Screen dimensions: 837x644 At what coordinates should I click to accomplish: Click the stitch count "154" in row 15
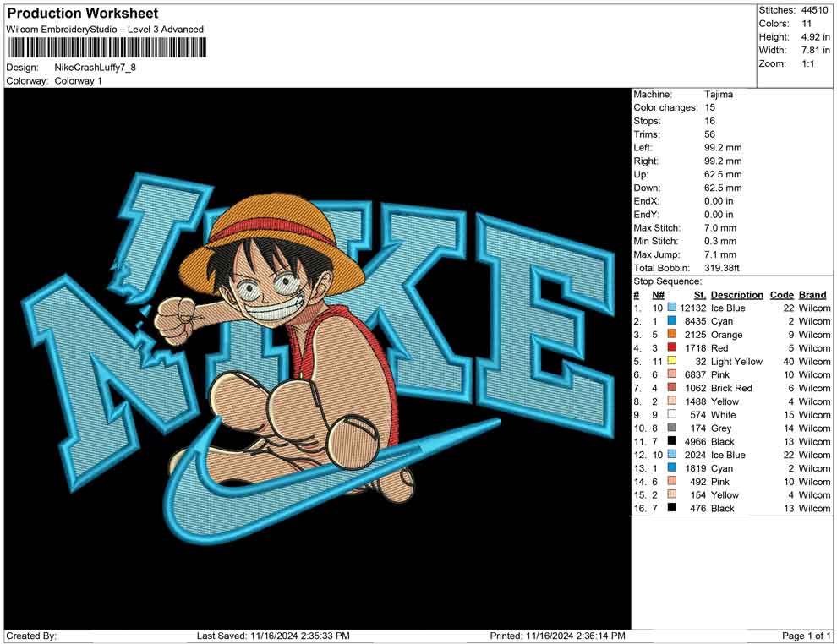click(697, 494)
